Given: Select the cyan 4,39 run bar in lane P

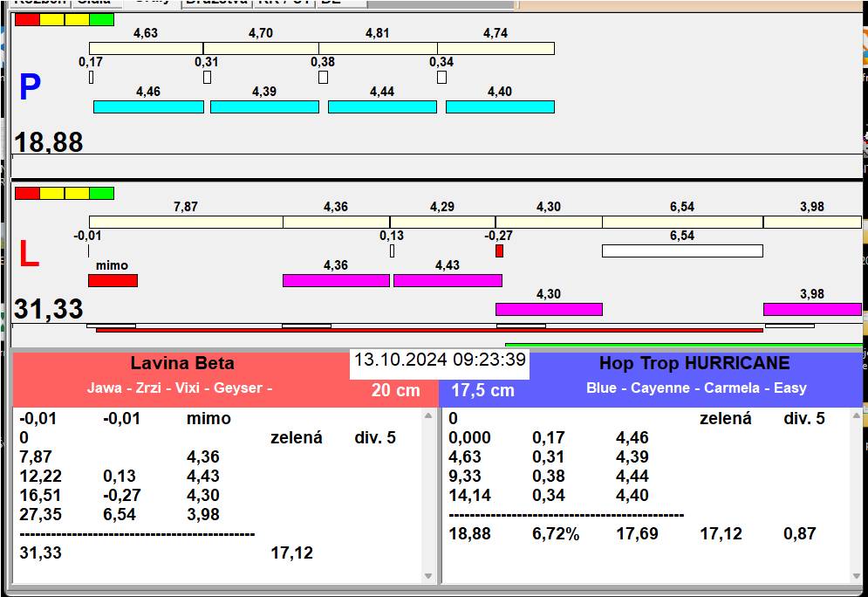Looking at the screenshot, I should tap(264, 106).
